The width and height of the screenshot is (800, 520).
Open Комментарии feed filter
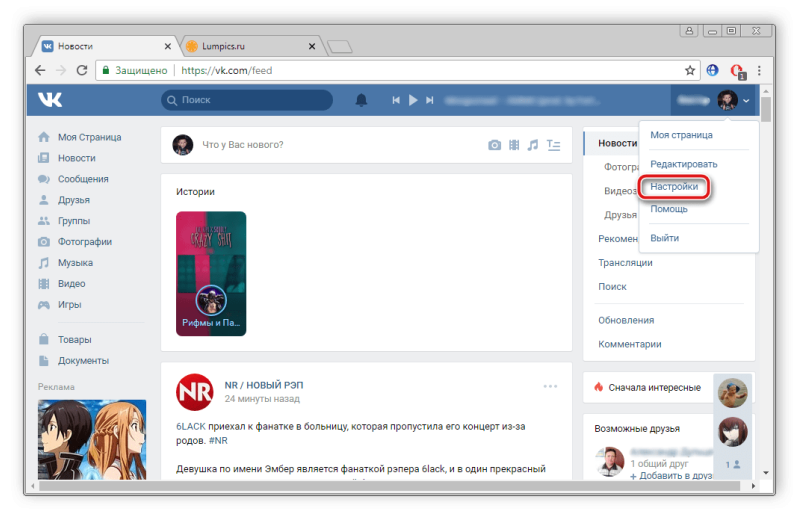click(630, 344)
